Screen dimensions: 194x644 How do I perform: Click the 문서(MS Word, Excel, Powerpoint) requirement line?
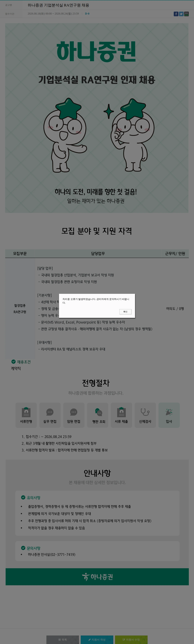click(x=82, y=322)
